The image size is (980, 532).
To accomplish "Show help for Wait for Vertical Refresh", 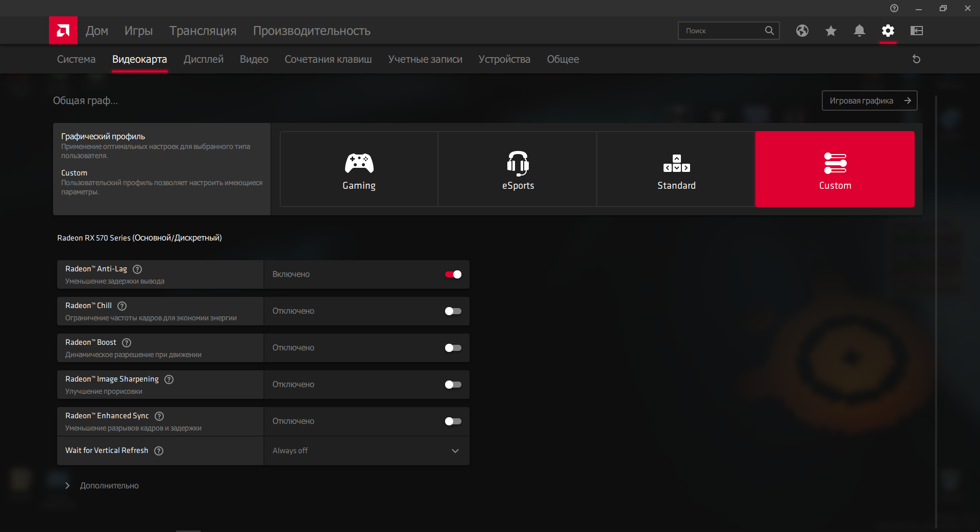I will click(x=159, y=451).
